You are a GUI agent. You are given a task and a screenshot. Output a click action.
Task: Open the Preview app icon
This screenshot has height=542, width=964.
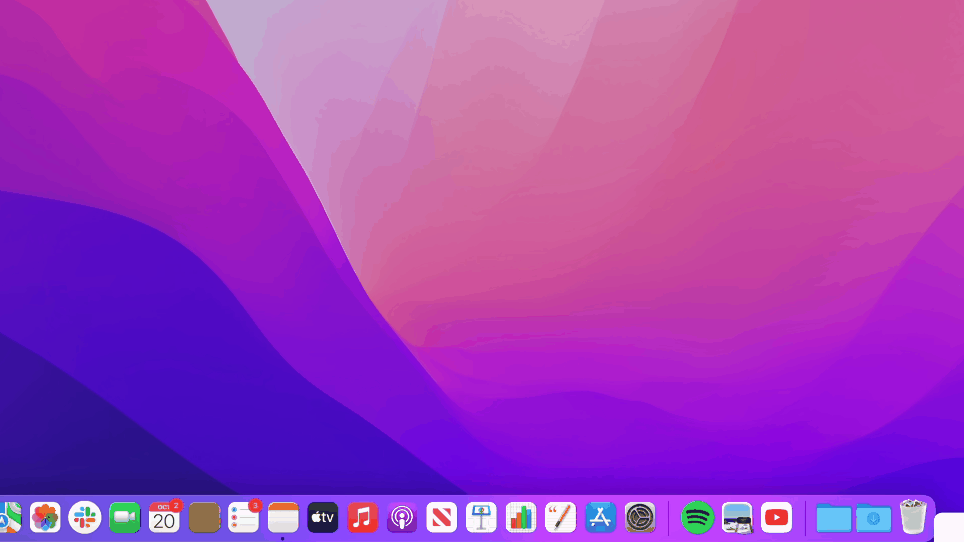coord(737,517)
